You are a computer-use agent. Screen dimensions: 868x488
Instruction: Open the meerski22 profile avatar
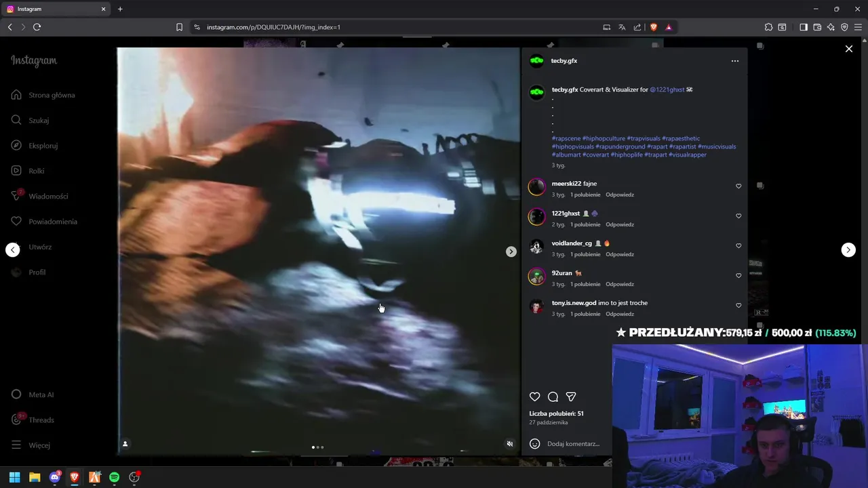click(x=536, y=187)
